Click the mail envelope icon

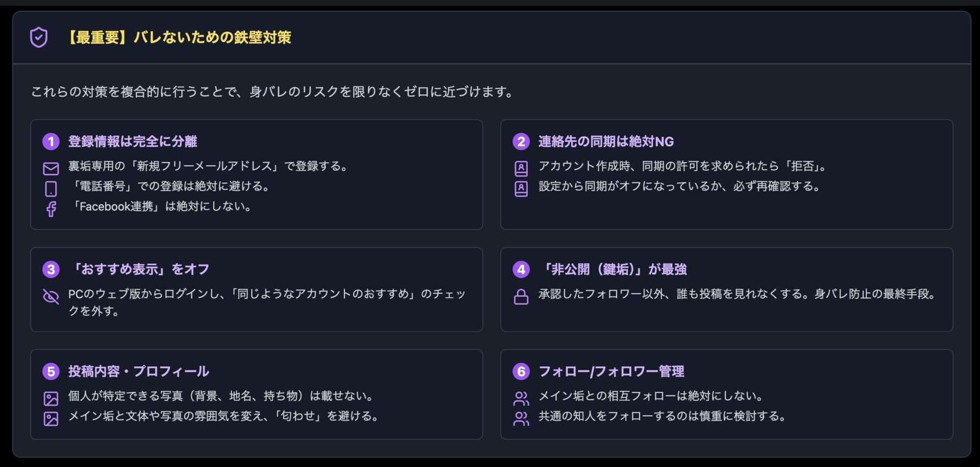[51, 169]
